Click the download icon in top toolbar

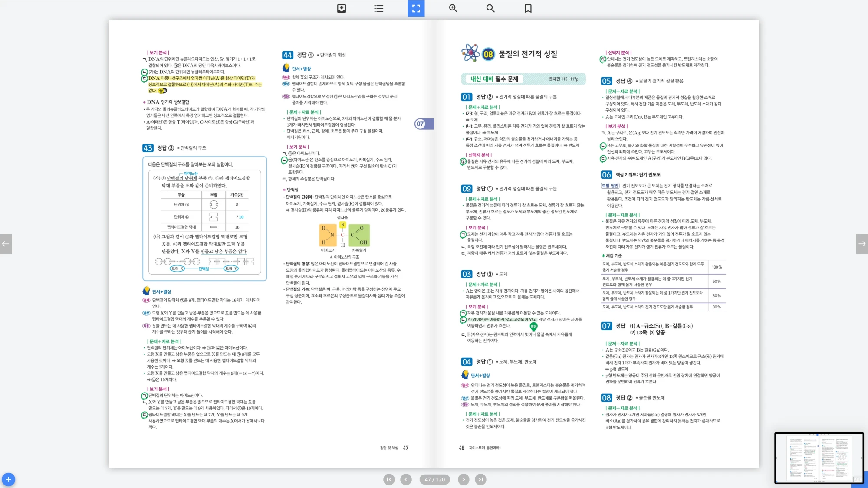pyautogui.click(x=342, y=8)
